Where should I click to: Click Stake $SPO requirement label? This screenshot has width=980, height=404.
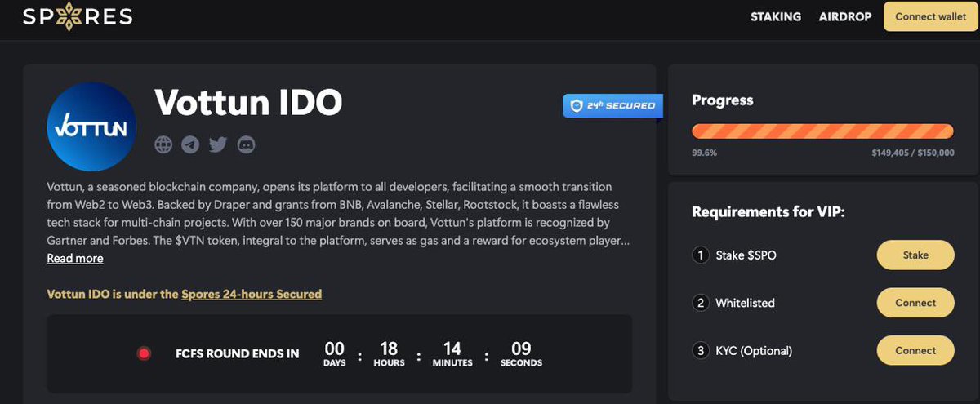point(746,255)
